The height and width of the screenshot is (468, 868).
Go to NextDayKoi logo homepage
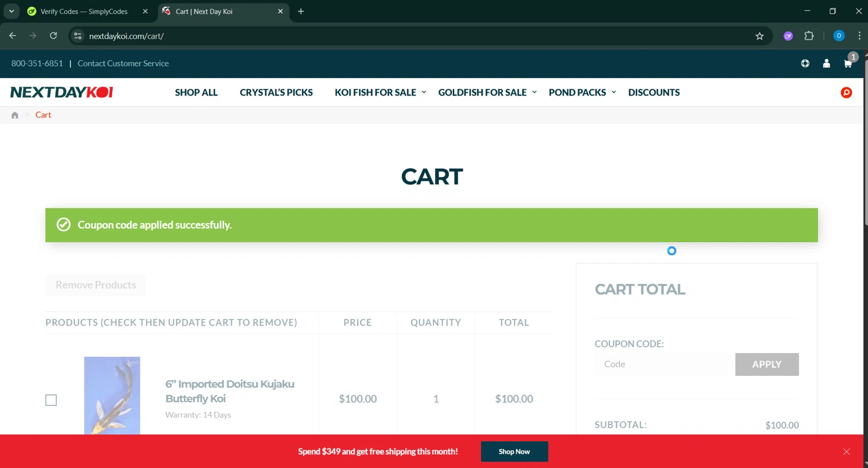(62, 92)
